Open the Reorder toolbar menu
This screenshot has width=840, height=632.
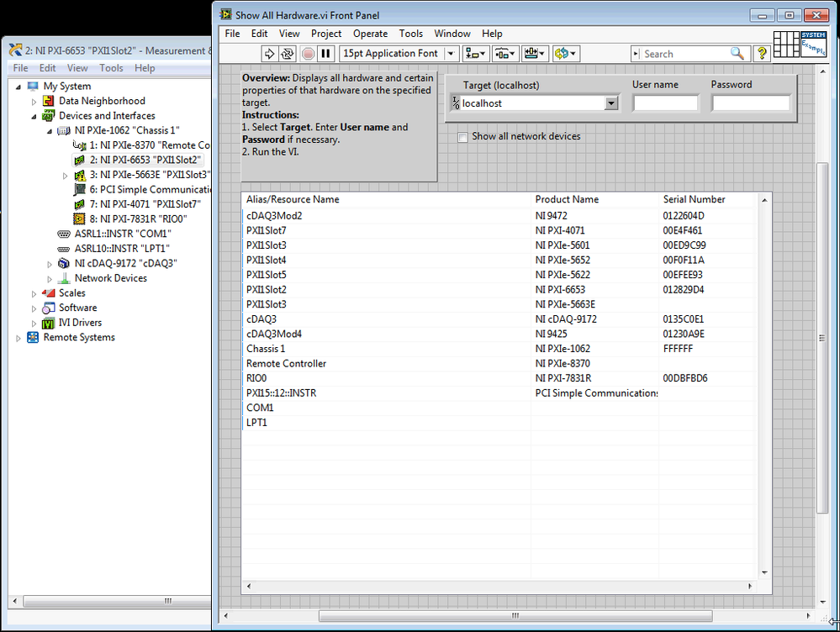click(566, 54)
